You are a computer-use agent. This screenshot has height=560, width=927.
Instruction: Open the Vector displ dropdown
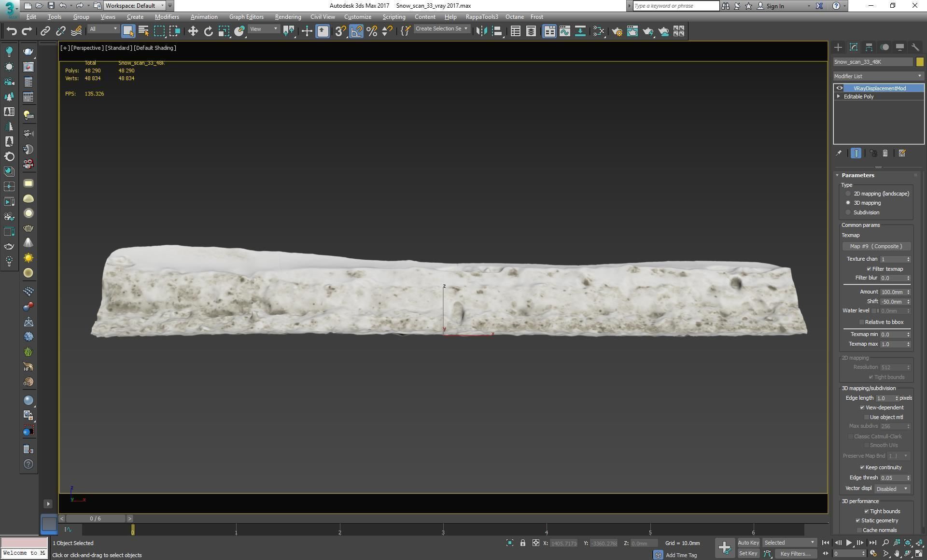(891, 489)
